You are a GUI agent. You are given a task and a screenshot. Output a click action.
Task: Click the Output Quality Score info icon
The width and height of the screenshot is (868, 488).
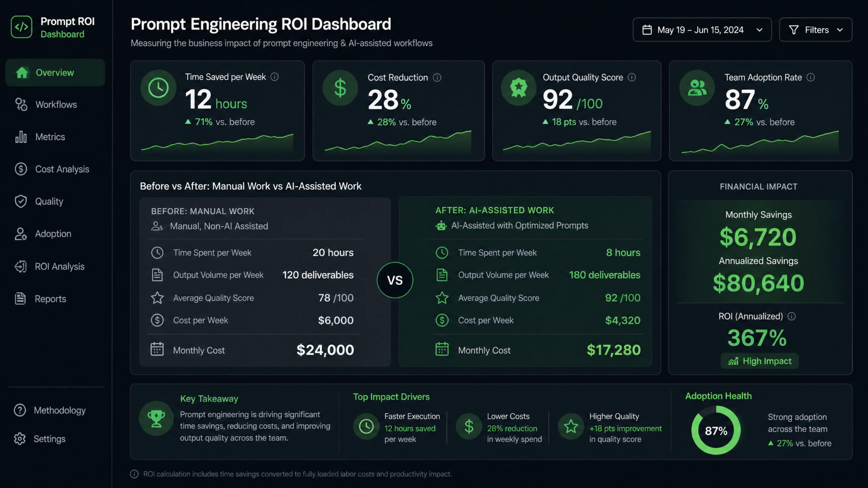(632, 77)
